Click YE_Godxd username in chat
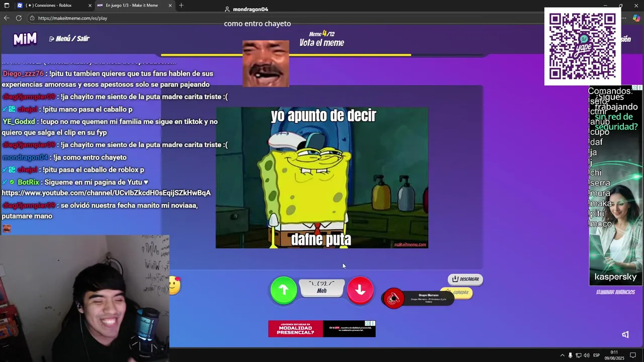644x362 pixels. [19, 122]
